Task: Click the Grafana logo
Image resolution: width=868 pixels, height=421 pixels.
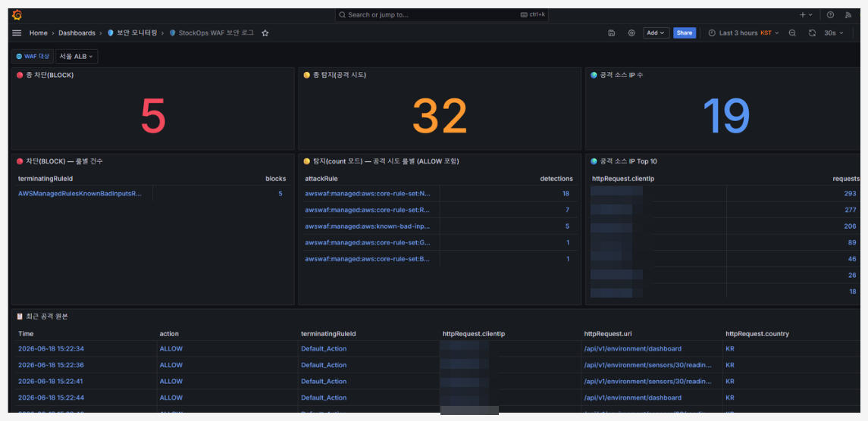Action: coord(17,15)
